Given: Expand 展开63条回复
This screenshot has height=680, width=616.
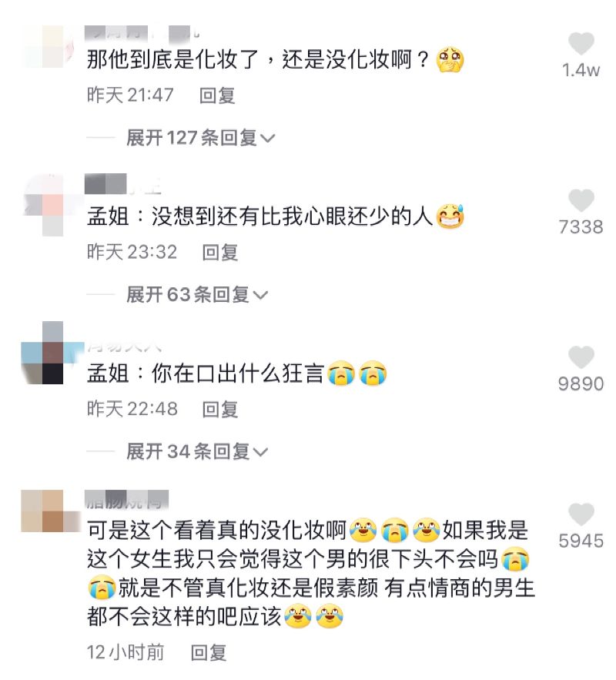Looking at the screenshot, I should (197, 295).
